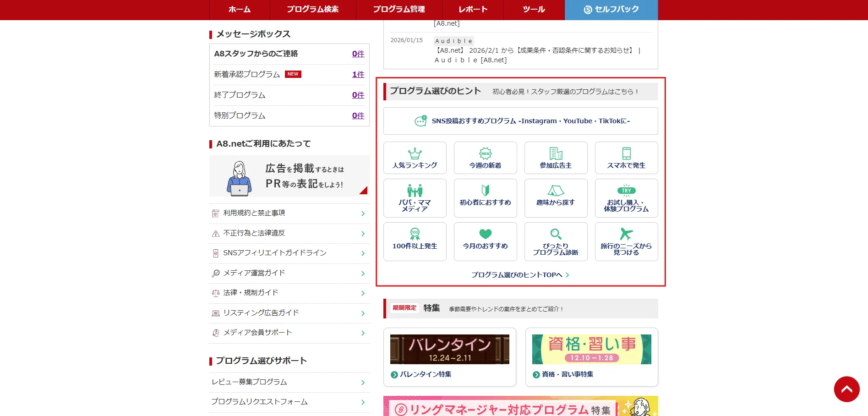
Task: Expand メディア会員サポート chevron arrow
Action: tap(363, 333)
